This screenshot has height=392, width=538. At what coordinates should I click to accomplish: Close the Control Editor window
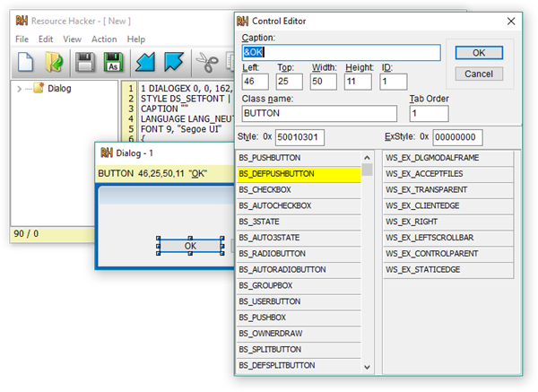coord(511,22)
